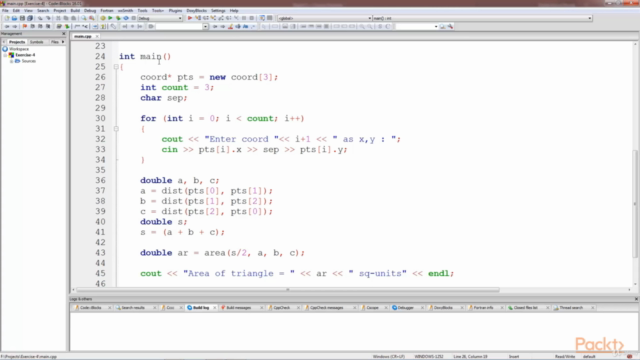Open the File menu
640x360 pixels.
5,11
